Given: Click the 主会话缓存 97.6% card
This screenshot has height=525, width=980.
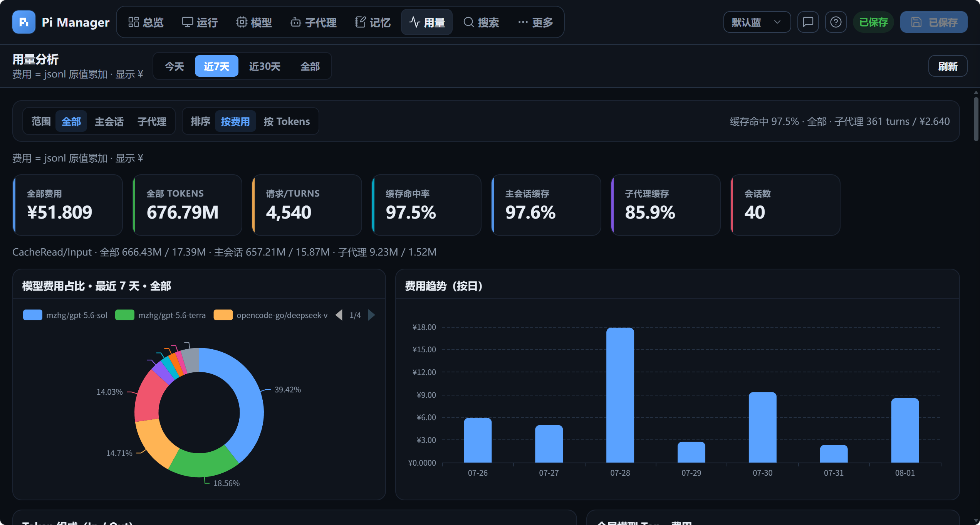Looking at the screenshot, I should pos(546,205).
